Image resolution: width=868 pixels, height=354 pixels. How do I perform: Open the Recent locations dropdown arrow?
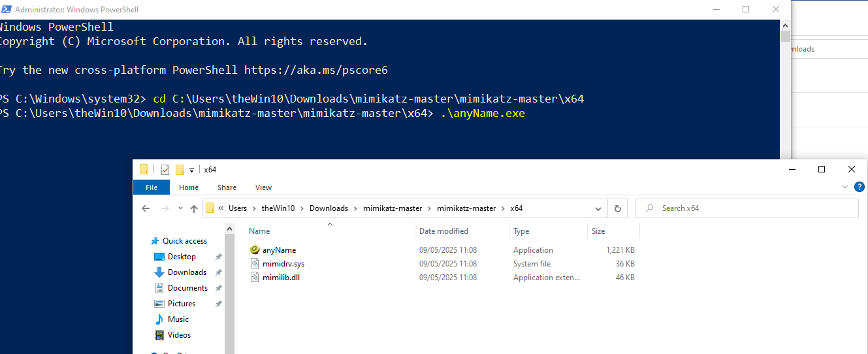181,209
